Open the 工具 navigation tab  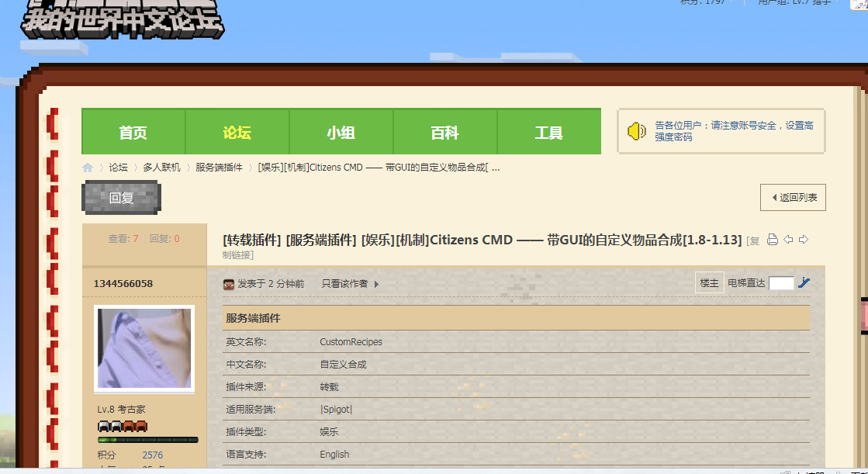[x=549, y=132]
